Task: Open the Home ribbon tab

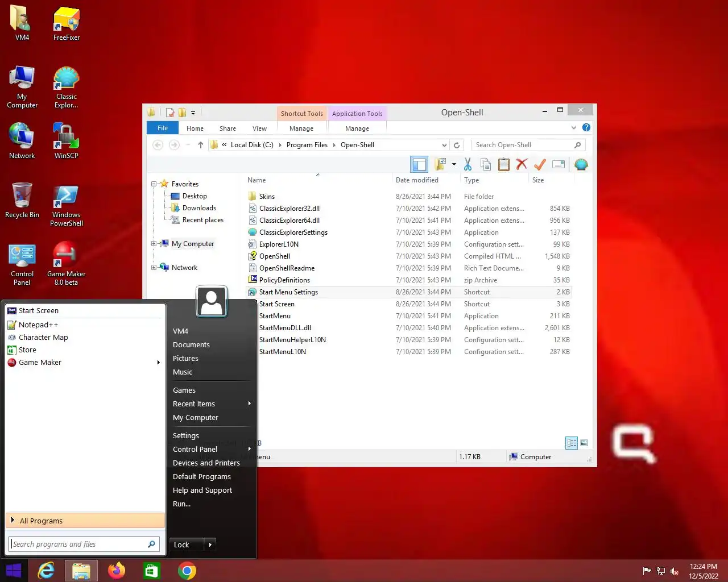Action: pos(195,128)
